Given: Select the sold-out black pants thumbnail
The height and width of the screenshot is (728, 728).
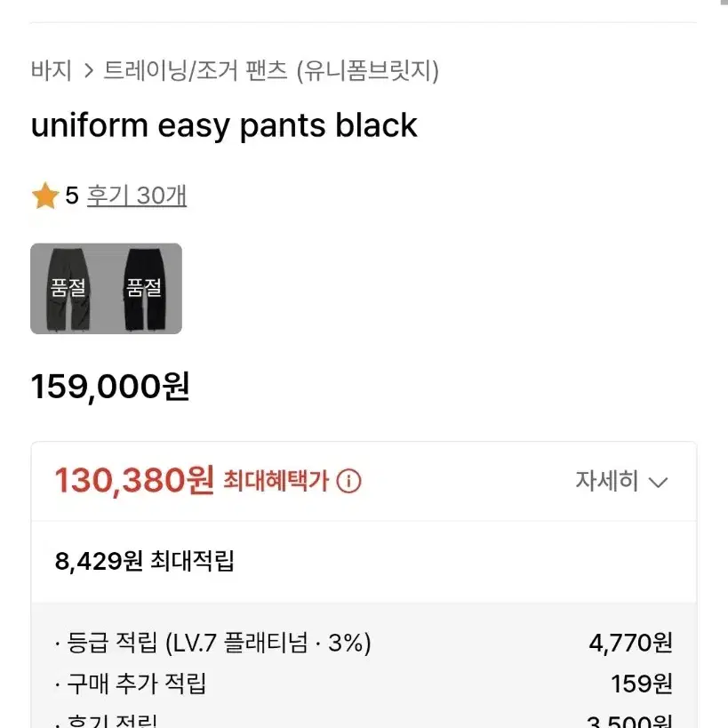Looking at the screenshot, I should coord(144,288).
